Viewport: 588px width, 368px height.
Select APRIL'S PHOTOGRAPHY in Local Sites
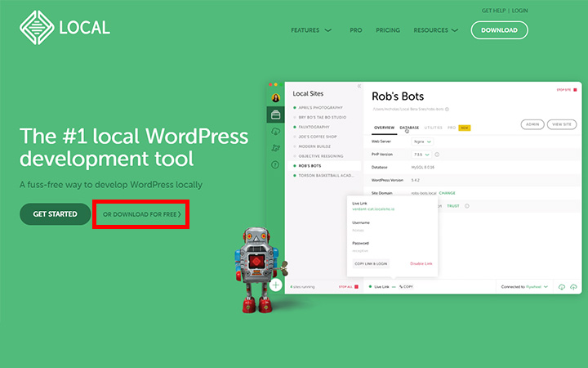click(321, 107)
